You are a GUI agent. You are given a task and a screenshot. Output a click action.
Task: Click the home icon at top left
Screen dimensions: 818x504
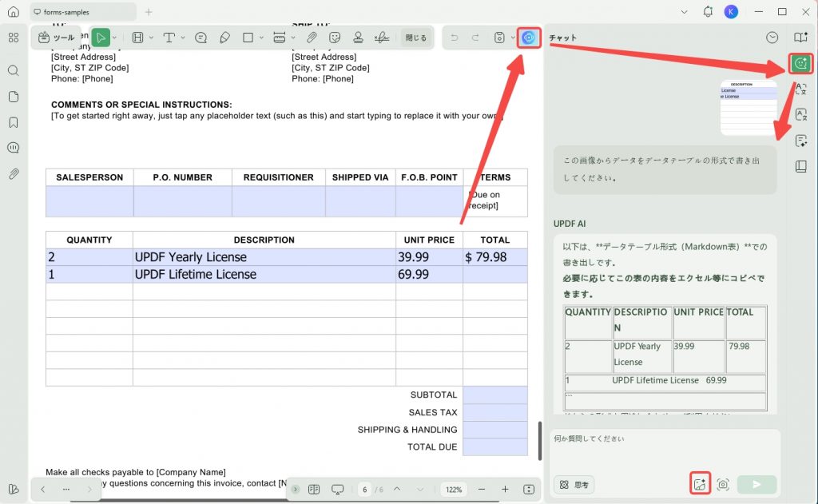click(14, 11)
